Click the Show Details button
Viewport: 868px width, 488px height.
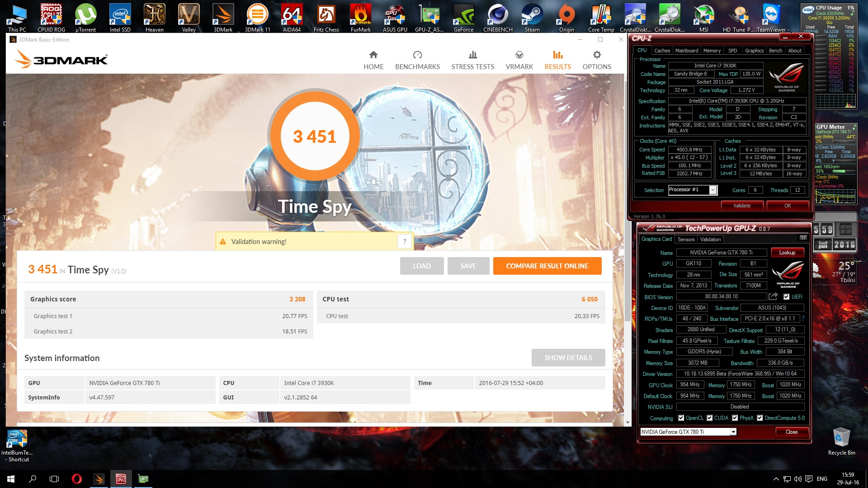(x=568, y=358)
